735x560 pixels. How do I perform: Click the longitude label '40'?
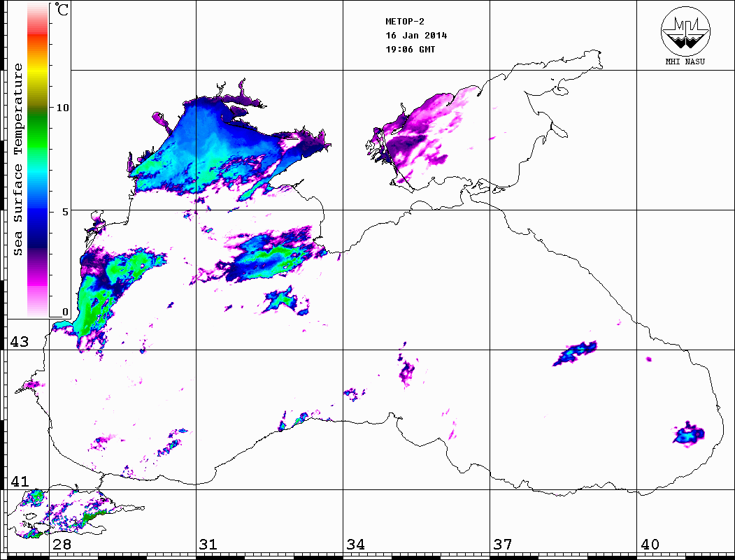coord(650,545)
